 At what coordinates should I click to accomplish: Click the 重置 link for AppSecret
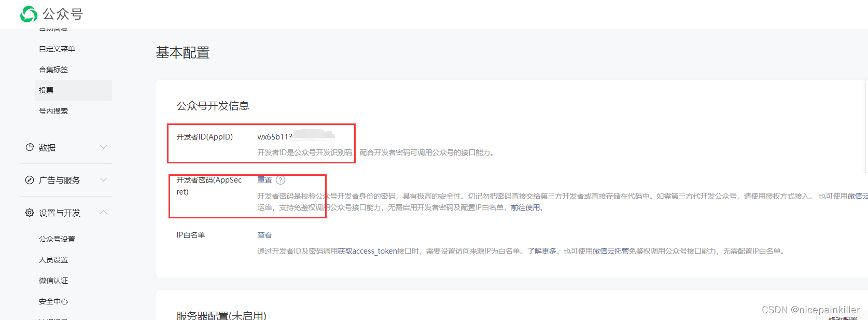264,180
